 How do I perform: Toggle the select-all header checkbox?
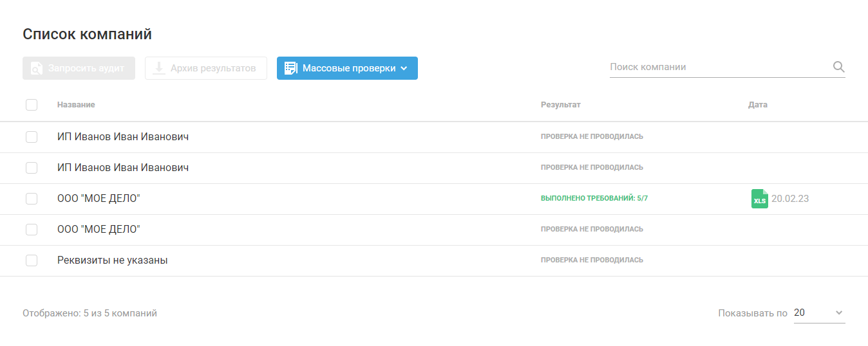click(x=32, y=105)
